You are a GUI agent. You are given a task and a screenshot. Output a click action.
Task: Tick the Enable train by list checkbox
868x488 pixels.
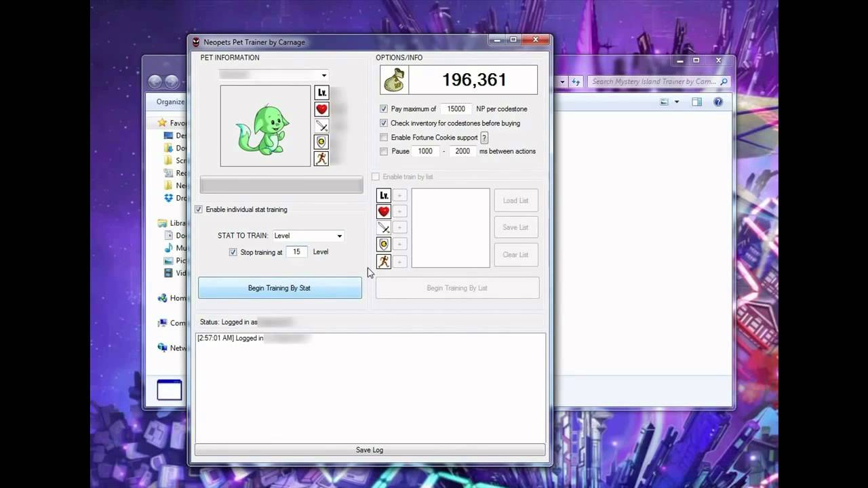point(376,177)
